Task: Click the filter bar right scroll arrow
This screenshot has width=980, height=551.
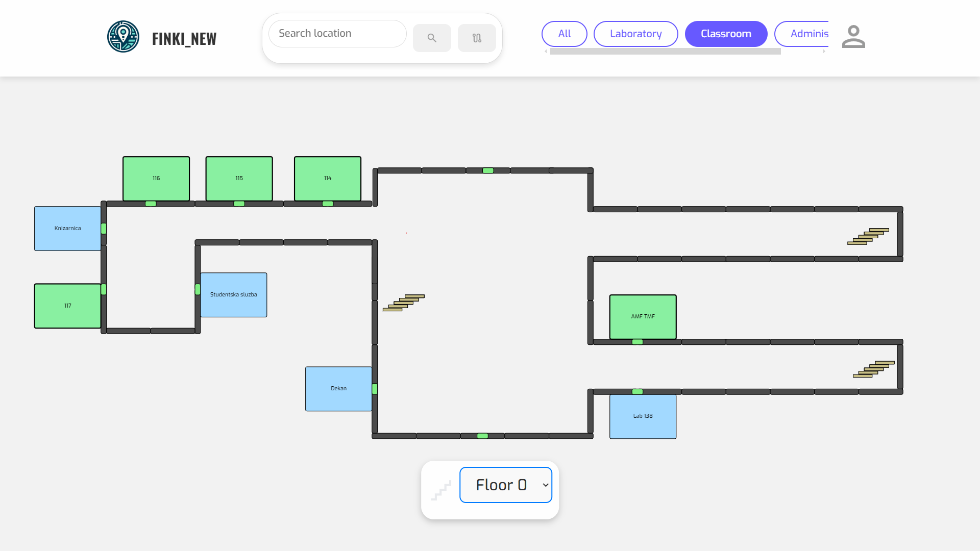Action: click(x=824, y=52)
